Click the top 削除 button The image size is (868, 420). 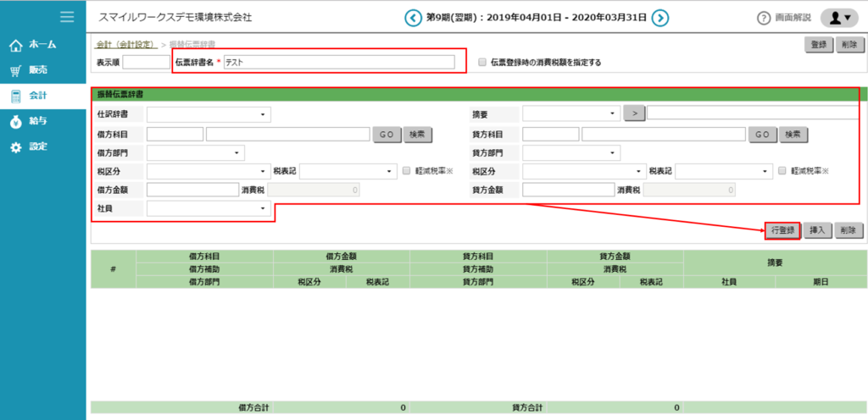point(849,46)
